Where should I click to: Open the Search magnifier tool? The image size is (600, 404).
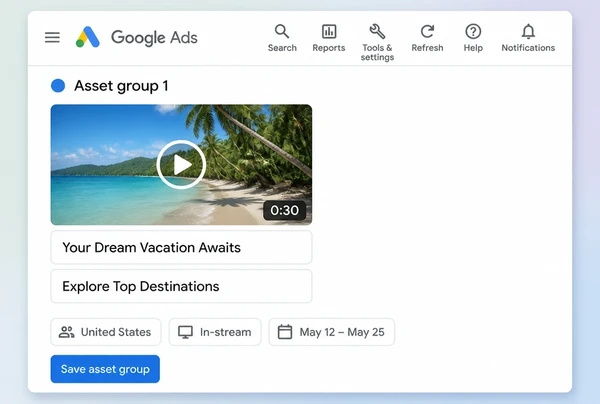pos(282,38)
